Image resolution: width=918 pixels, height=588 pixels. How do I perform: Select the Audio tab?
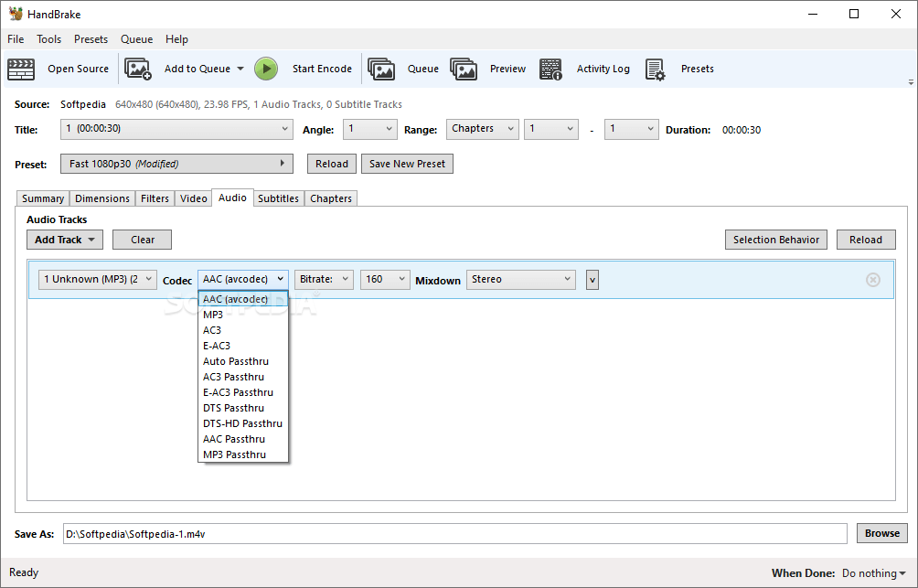pos(232,198)
